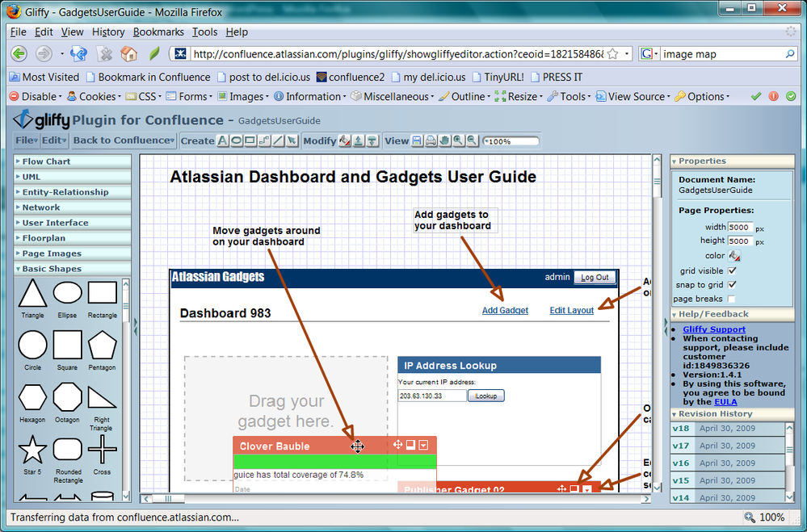The height and width of the screenshot is (532, 807).
Task: Collapse the Revision History section
Action: [733, 413]
